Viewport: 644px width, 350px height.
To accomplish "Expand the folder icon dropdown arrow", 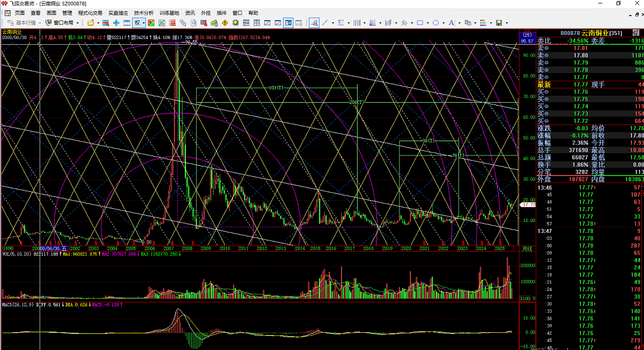I will click(98, 23).
